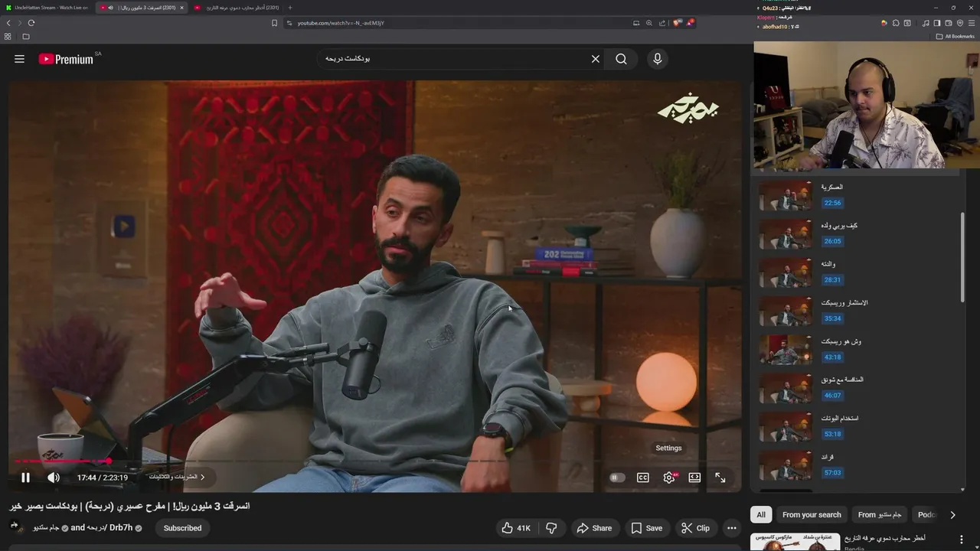
Task: Open the bookmarks bar folder icon
Action: pyautogui.click(x=26, y=37)
